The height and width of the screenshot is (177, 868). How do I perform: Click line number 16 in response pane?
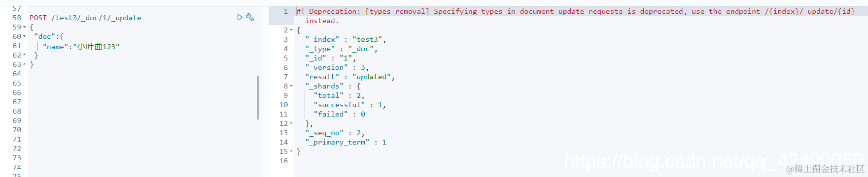(x=283, y=161)
